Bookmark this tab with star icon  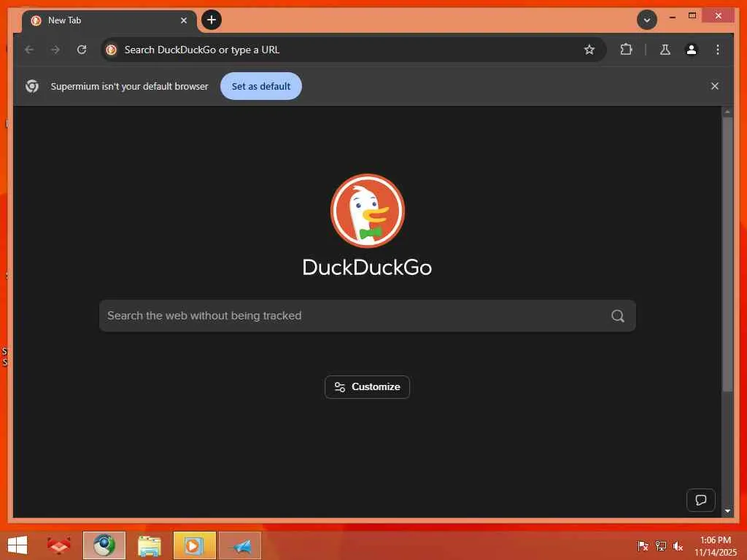point(589,50)
